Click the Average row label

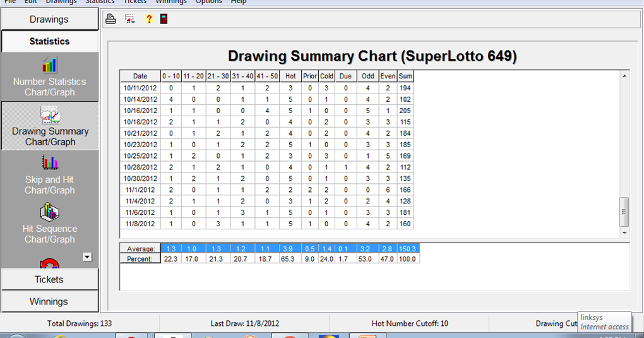(140, 249)
